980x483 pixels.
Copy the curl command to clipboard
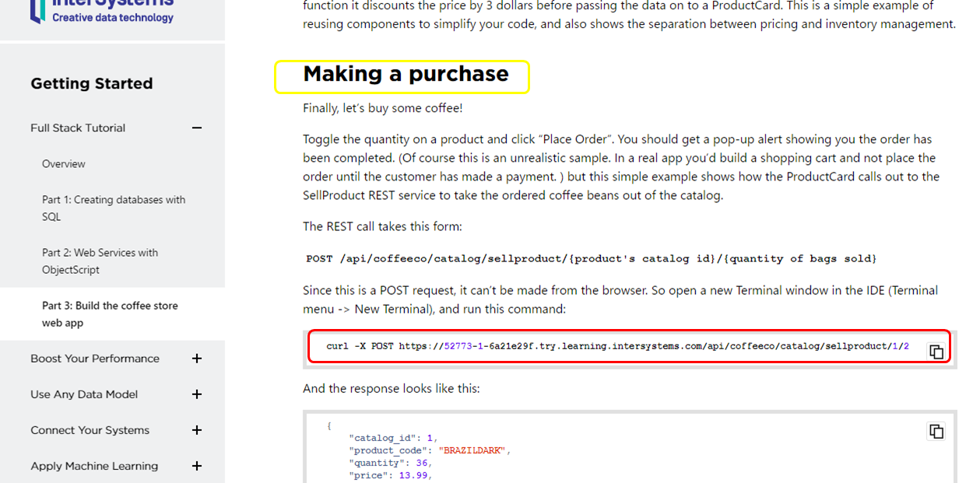click(936, 352)
